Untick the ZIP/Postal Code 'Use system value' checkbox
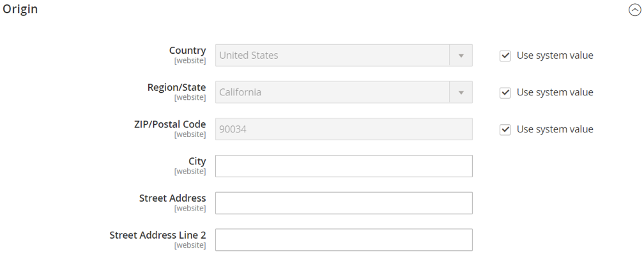Screen dimensions: 644x256 [x=505, y=130]
